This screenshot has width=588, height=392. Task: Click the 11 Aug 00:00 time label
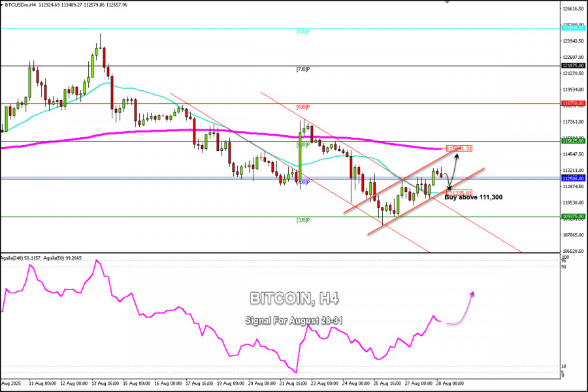[42, 384]
